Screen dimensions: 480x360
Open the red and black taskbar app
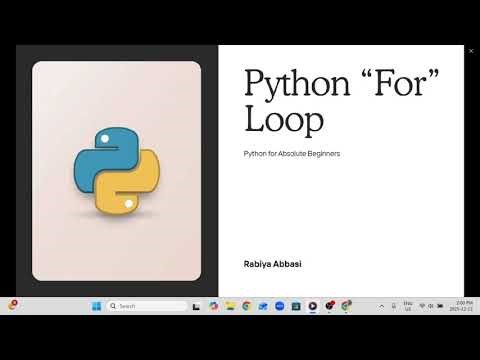click(x=329, y=305)
